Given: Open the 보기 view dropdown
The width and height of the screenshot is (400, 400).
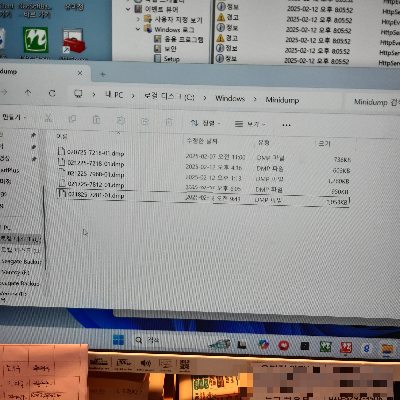Looking at the screenshot, I should coord(250,124).
